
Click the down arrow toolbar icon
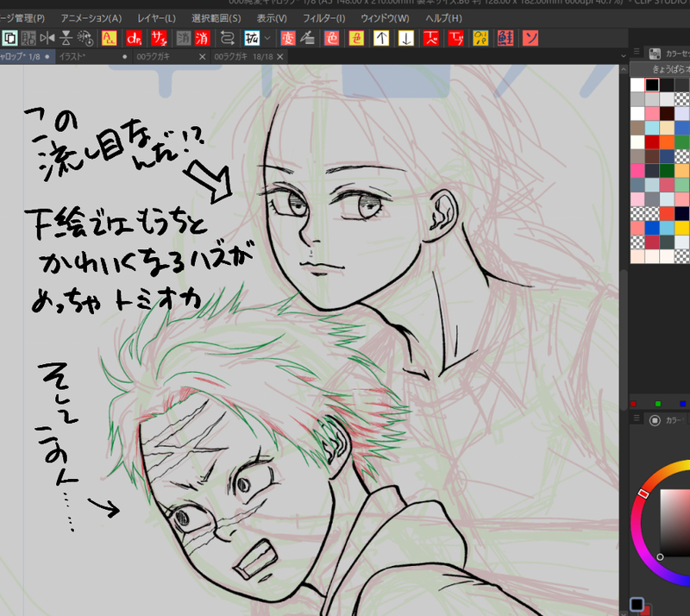click(x=406, y=38)
